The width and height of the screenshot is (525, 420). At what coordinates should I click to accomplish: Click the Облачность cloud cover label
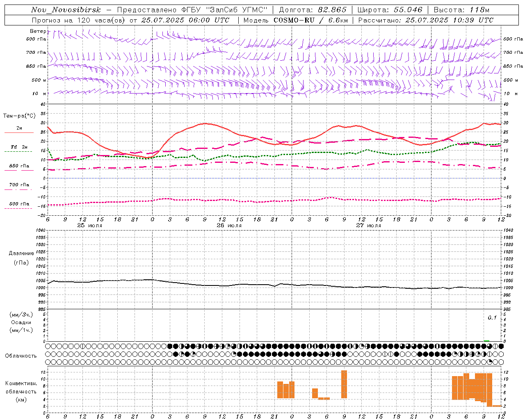21,356
